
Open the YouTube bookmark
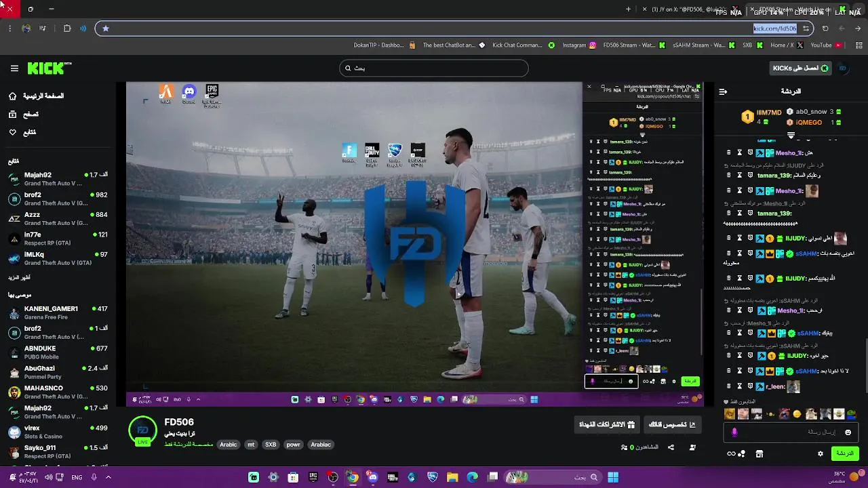pos(826,45)
